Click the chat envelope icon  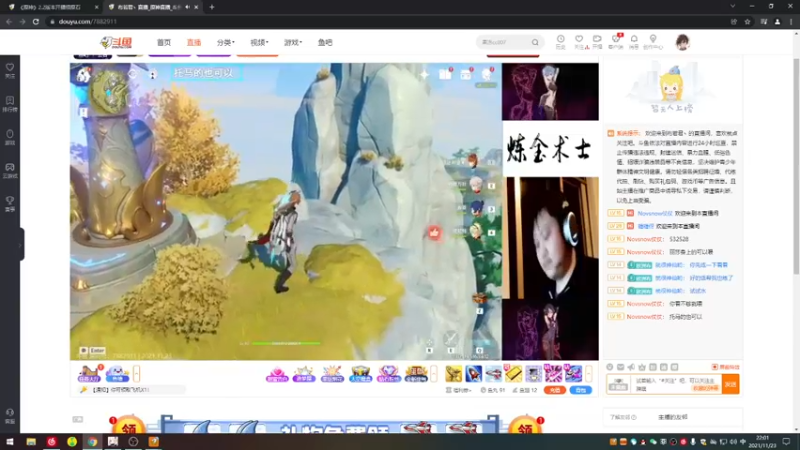(620, 367)
